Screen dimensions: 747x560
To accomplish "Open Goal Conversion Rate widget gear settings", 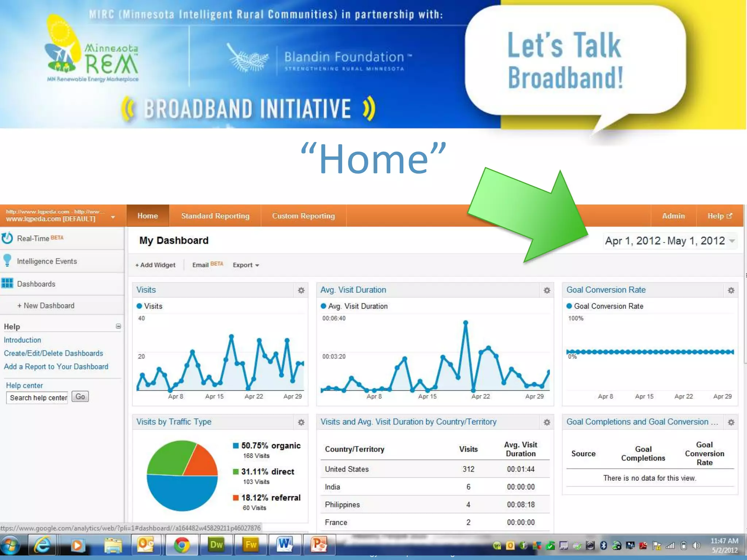I will [x=731, y=290].
